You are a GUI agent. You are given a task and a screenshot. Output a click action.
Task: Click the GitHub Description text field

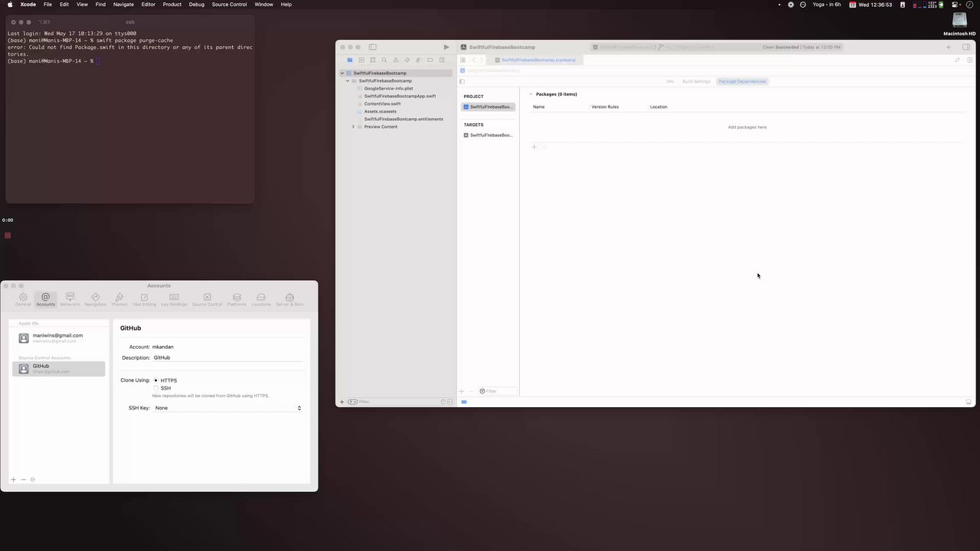point(228,357)
